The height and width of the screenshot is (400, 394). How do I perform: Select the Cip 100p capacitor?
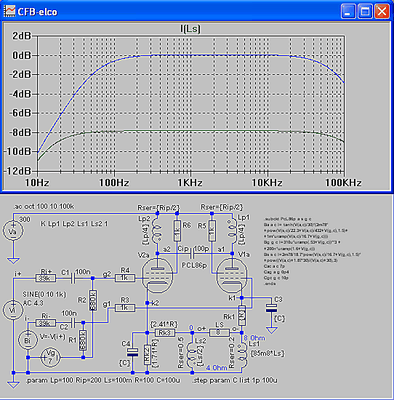tap(191, 254)
